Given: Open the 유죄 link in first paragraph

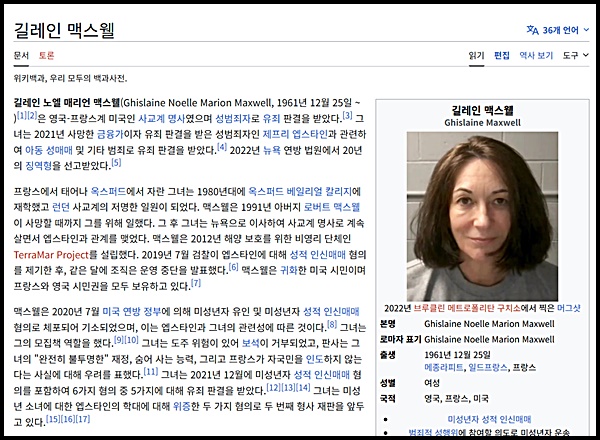Looking at the screenshot, I should (271, 118).
